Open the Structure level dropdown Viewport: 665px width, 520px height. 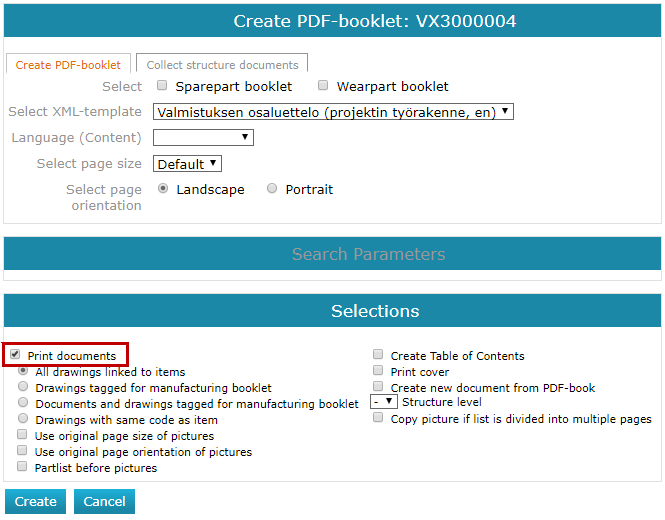(x=383, y=401)
